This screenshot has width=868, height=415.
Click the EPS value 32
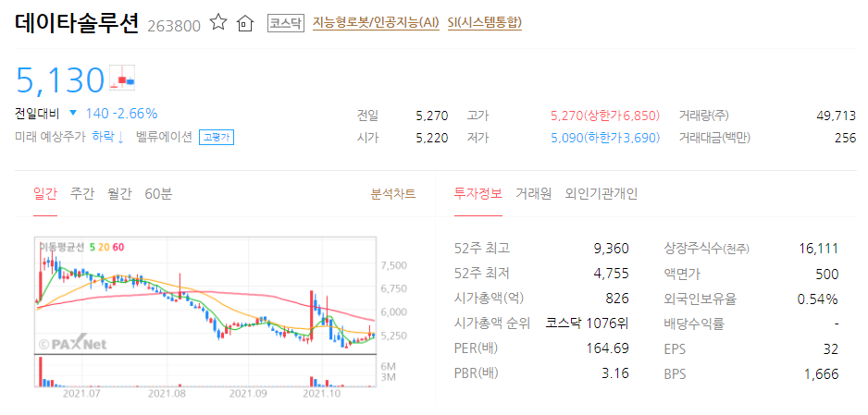tap(831, 349)
